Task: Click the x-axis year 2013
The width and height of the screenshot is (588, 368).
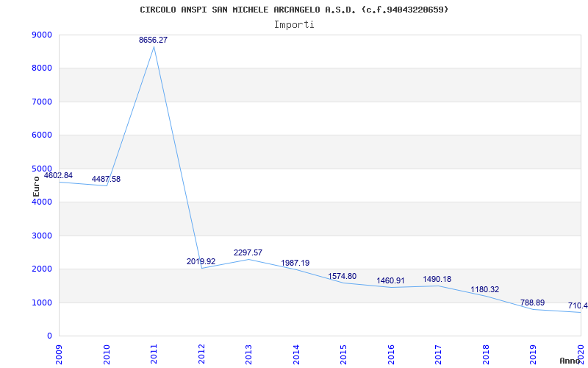Action: click(248, 355)
